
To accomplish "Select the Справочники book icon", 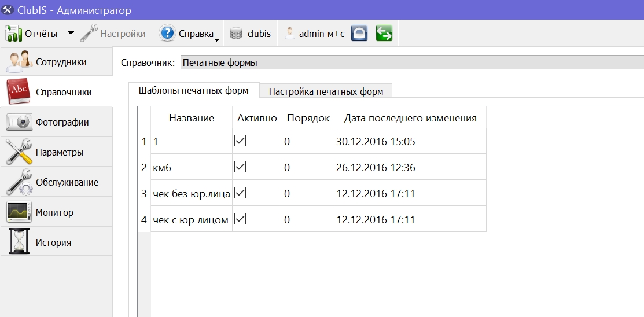I will click(18, 91).
